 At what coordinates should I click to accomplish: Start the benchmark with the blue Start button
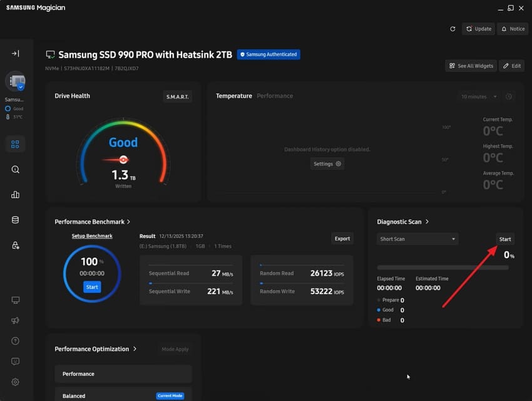[92, 287]
